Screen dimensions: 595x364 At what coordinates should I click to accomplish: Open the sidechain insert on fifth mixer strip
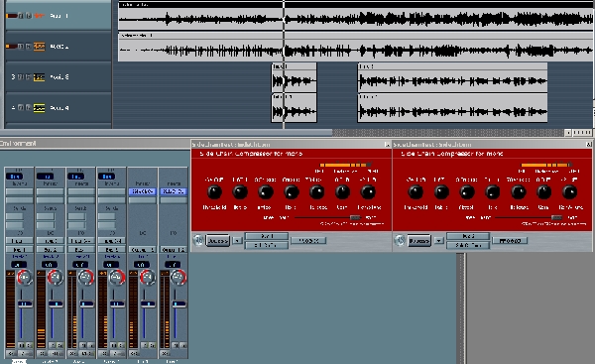click(142, 191)
